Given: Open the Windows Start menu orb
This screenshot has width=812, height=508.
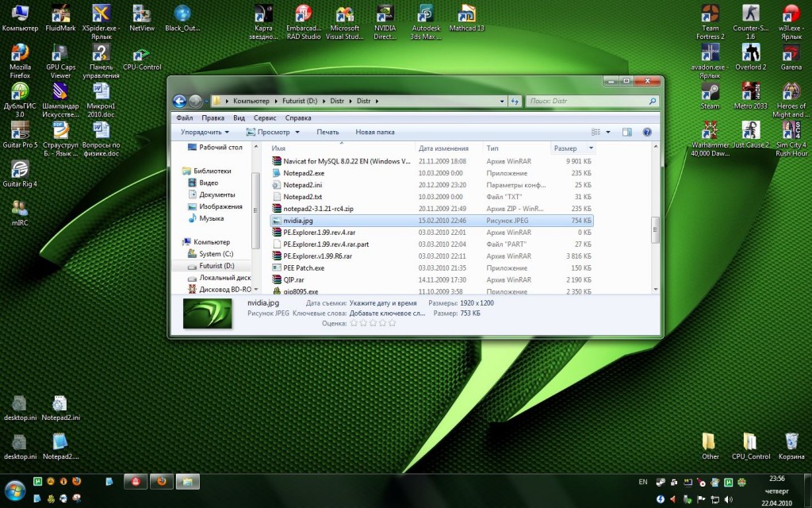Looking at the screenshot, I should click(x=15, y=491).
